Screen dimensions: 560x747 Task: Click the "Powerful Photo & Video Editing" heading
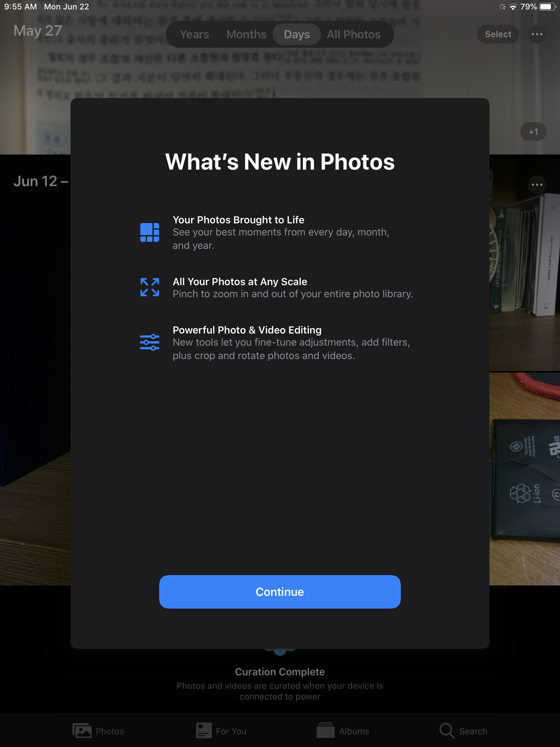pos(247,330)
